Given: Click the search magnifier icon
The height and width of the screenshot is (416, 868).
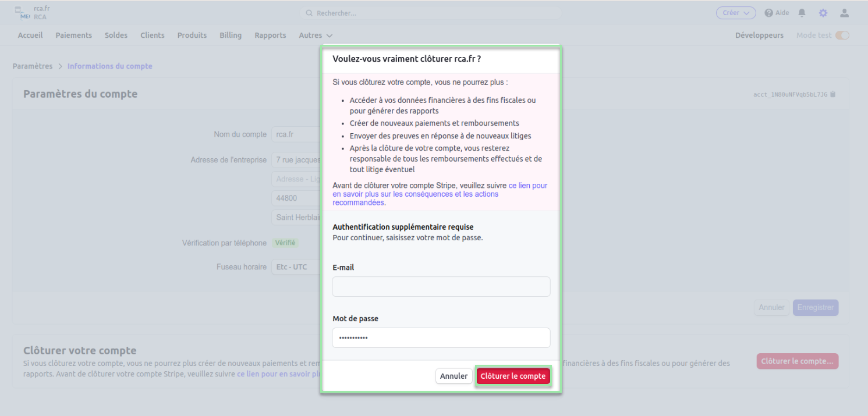Looking at the screenshot, I should (310, 13).
